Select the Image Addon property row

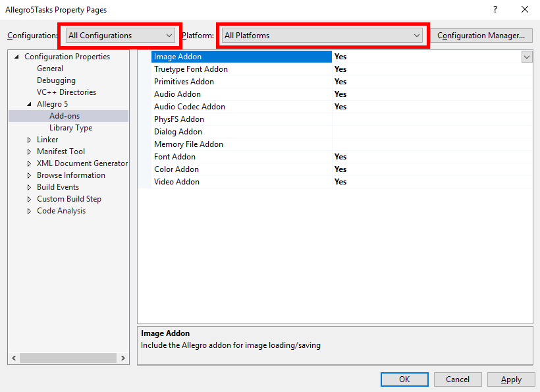(x=342, y=57)
